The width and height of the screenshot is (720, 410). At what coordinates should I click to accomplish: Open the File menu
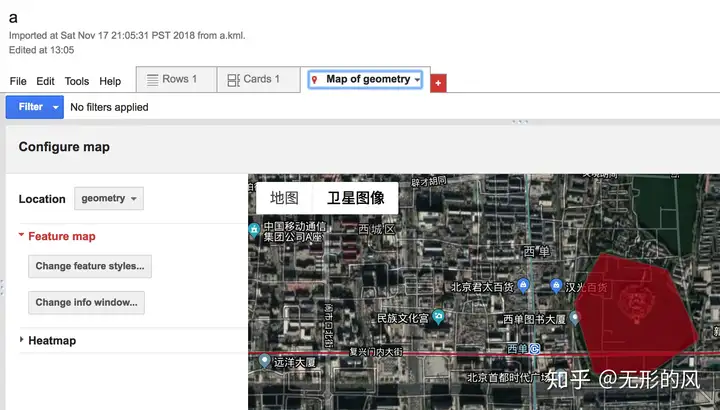[x=18, y=81]
